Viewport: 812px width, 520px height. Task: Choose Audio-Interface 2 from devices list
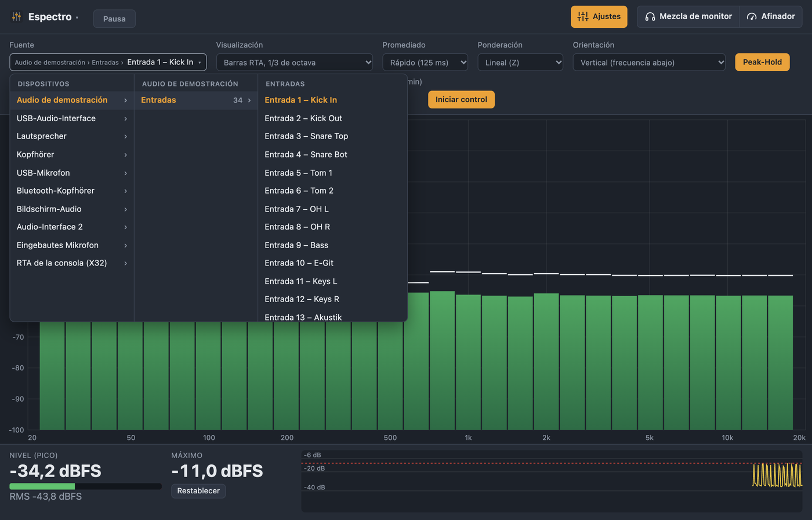pyautogui.click(x=72, y=227)
